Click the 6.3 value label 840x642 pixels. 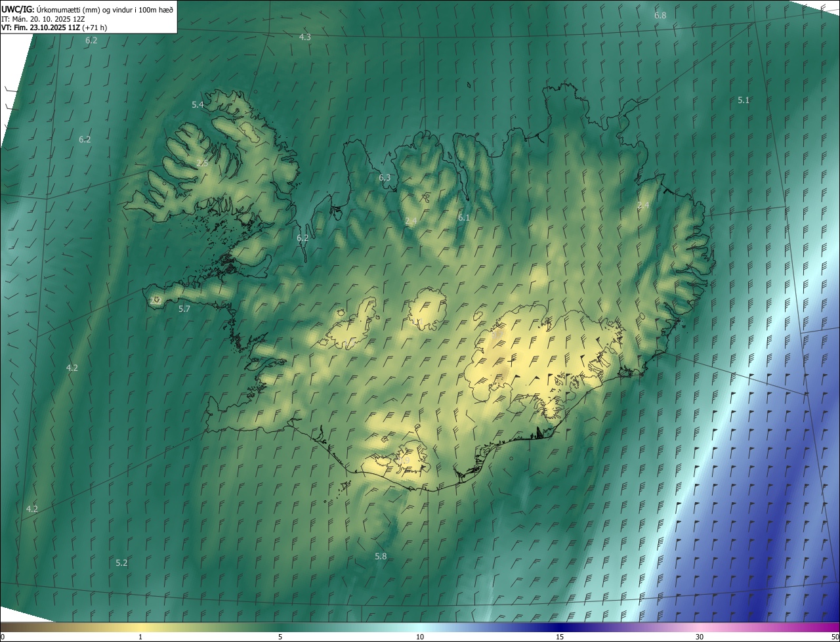pos(385,178)
